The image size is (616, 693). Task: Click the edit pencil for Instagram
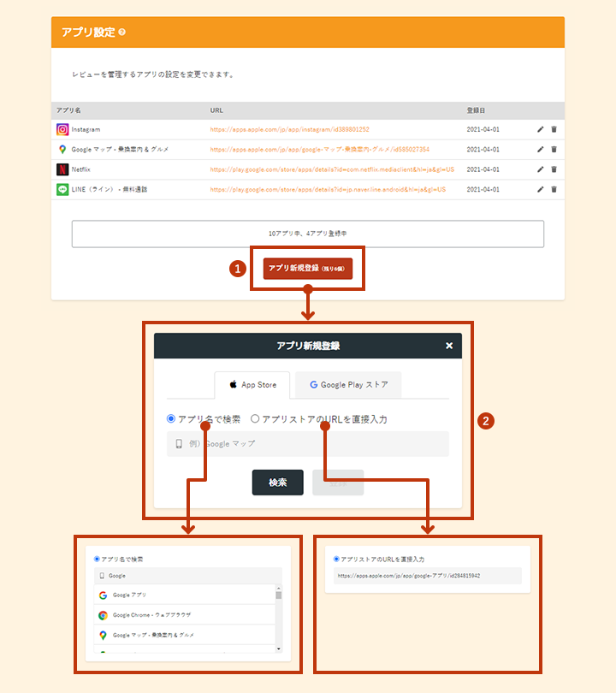click(x=540, y=129)
